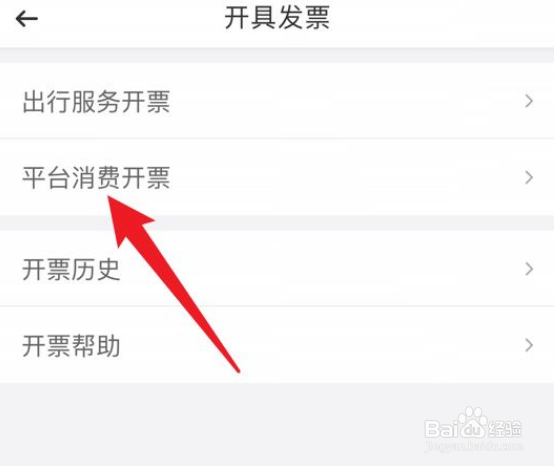
Task: Click the jingyan.baidu.com watermark link
Action: point(474,446)
